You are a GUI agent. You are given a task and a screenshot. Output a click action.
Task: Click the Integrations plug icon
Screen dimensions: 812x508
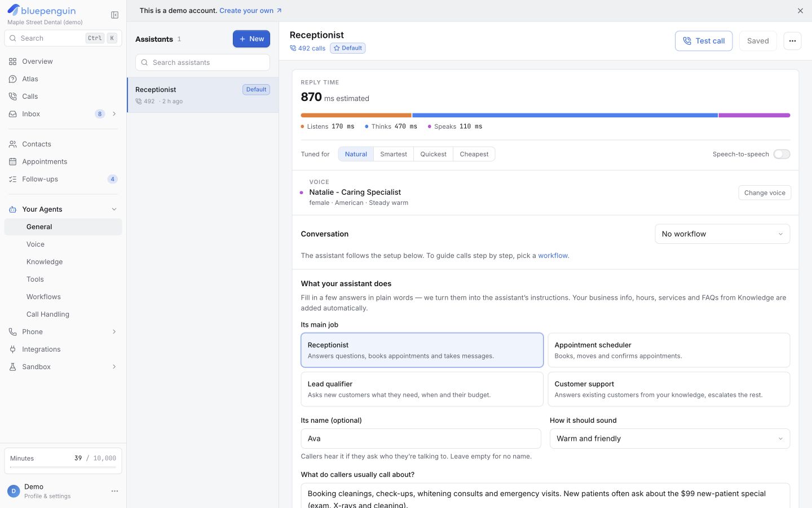(12, 349)
